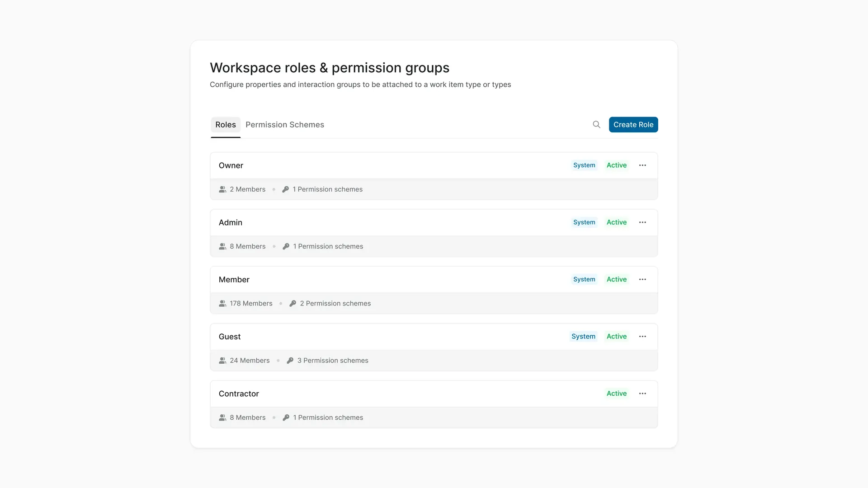Click the members icon in the Contractor row
Image resolution: width=868 pixels, height=488 pixels.
coord(222,418)
